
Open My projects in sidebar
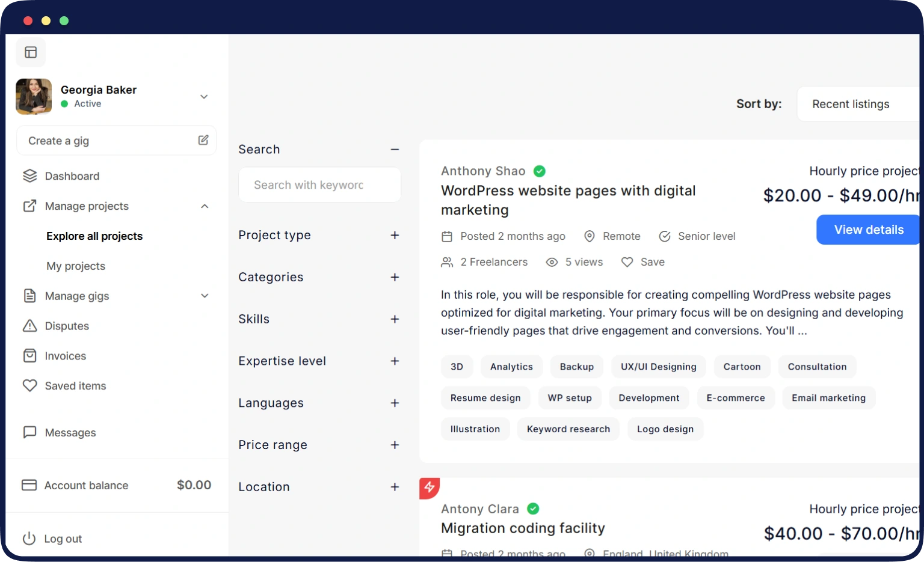[76, 266]
